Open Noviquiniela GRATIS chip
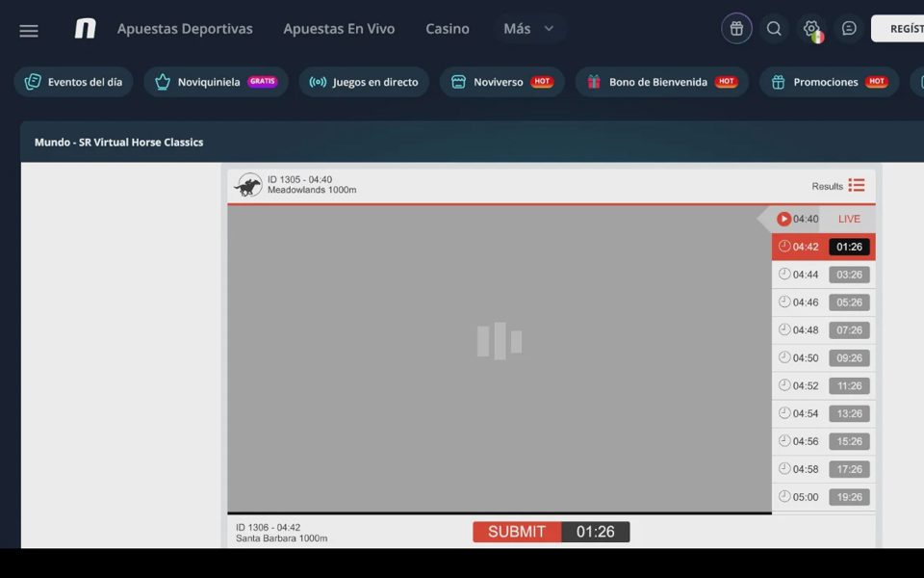The image size is (924, 578). coord(216,82)
